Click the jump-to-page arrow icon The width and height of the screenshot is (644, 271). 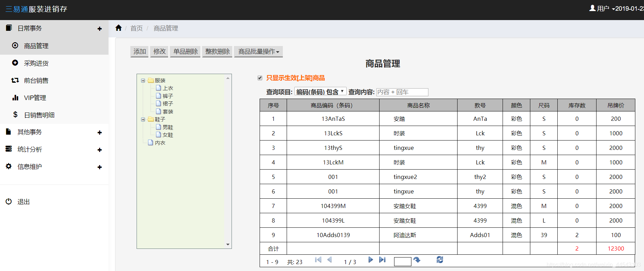417,260
